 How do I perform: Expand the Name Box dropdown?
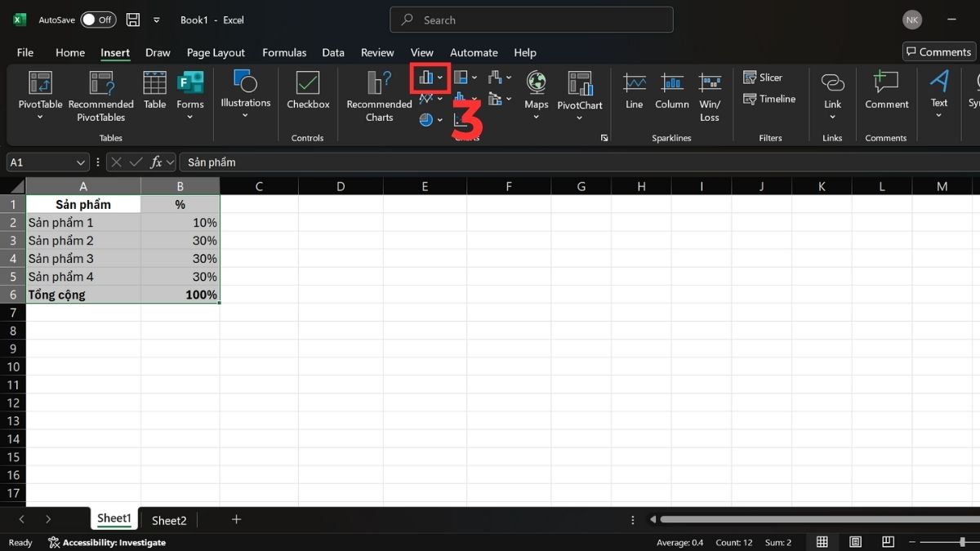80,162
